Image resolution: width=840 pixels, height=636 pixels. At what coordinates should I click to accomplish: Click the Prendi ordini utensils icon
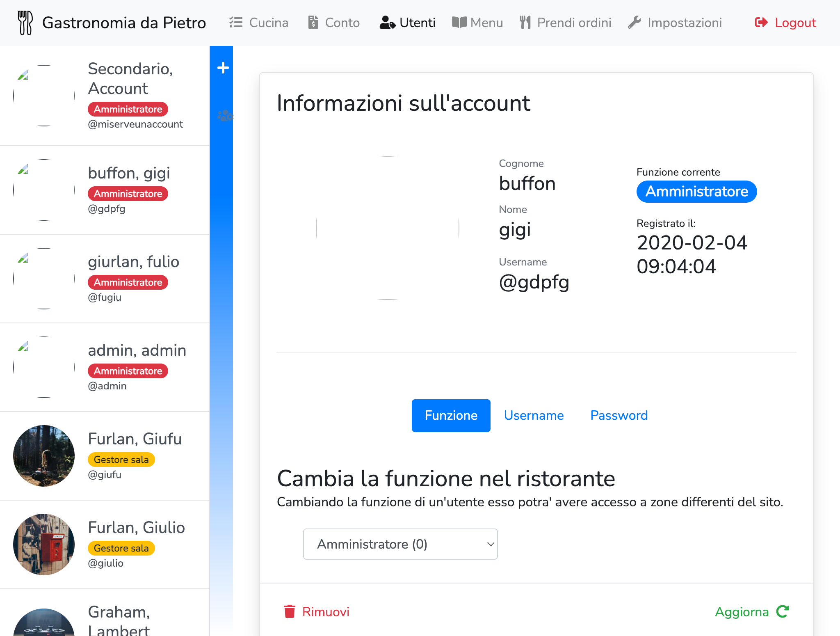click(x=525, y=22)
